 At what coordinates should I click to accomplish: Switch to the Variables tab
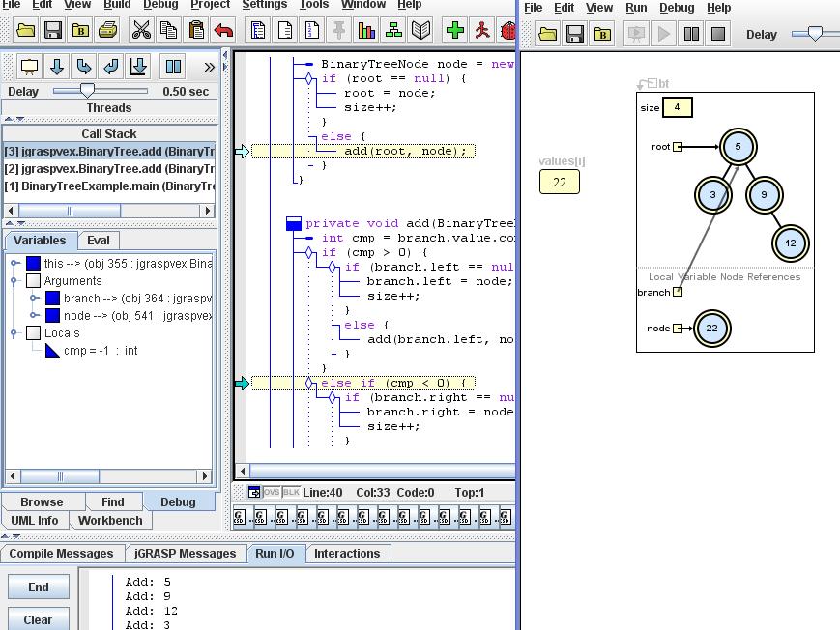[x=41, y=241]
